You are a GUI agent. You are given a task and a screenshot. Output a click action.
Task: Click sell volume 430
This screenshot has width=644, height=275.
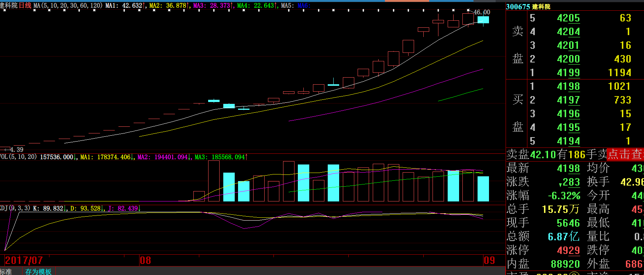pyautogui.click(x=623, y=59)
